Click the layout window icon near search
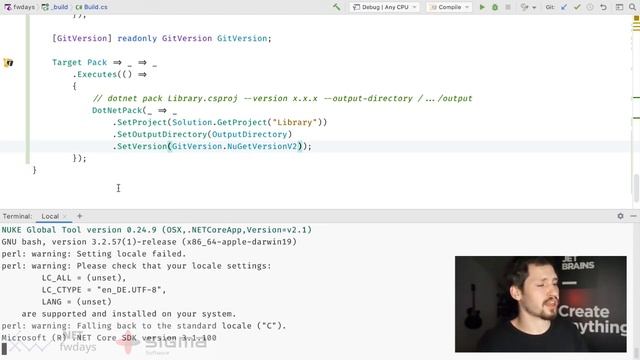 pos(619,7)
